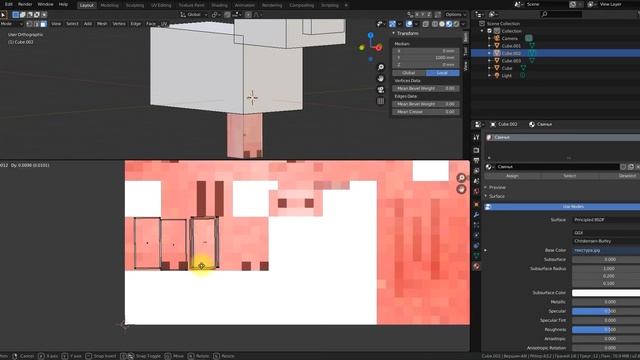Click the Scene name field
Image resolution: width=640 pixels, height=360 pixels.
(x=547, y=4)
